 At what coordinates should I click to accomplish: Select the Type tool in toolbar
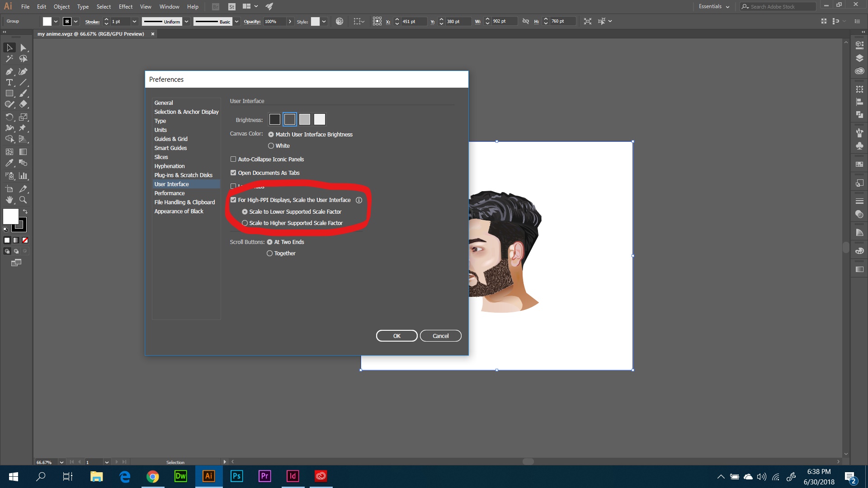pyautogui.click(x=8, y=83)
